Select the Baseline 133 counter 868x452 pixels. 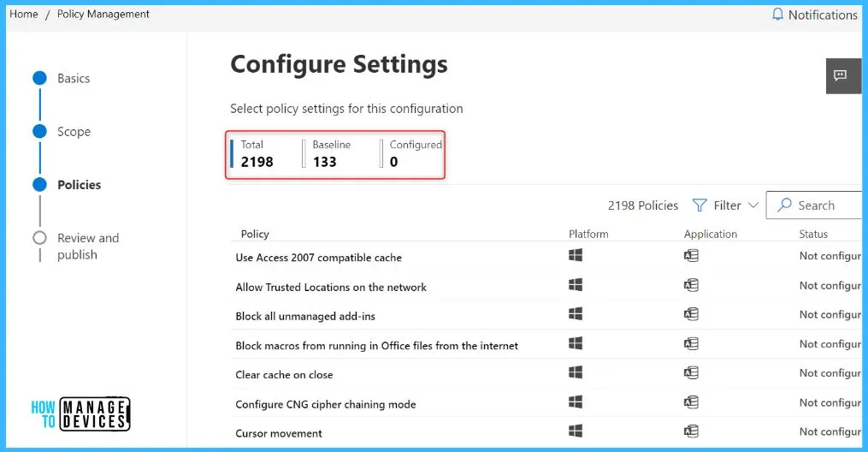pyautogui.click(x=327, y=154)
